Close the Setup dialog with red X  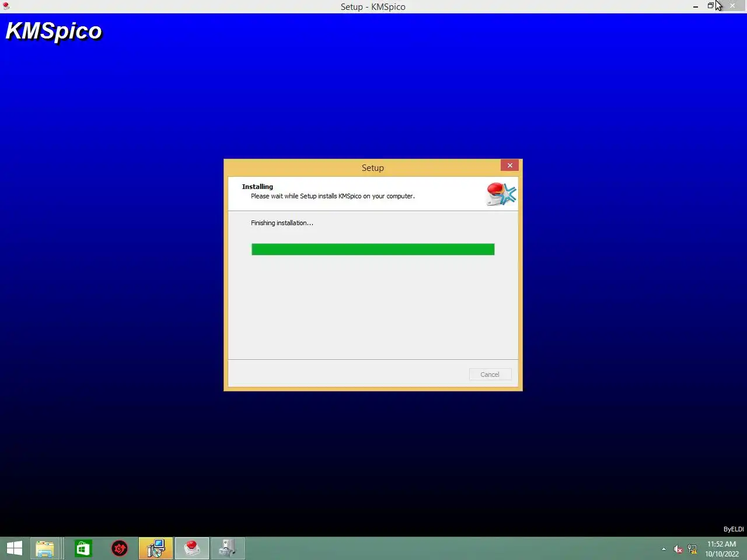tap(509, 166)
